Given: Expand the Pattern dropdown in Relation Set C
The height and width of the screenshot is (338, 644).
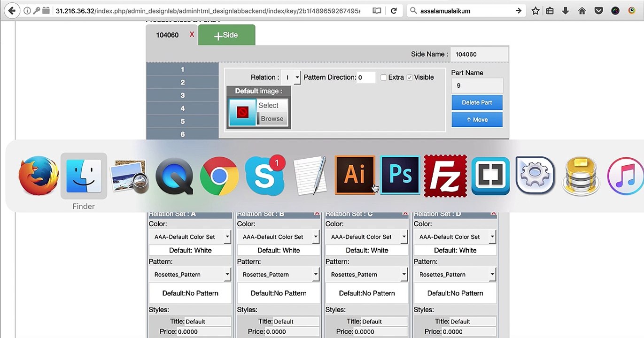Looking at the screenshot, I should pos(367,275).
